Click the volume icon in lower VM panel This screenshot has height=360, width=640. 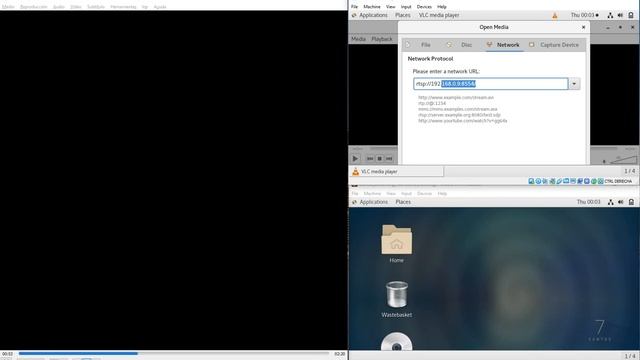click(x=621, y=202)
